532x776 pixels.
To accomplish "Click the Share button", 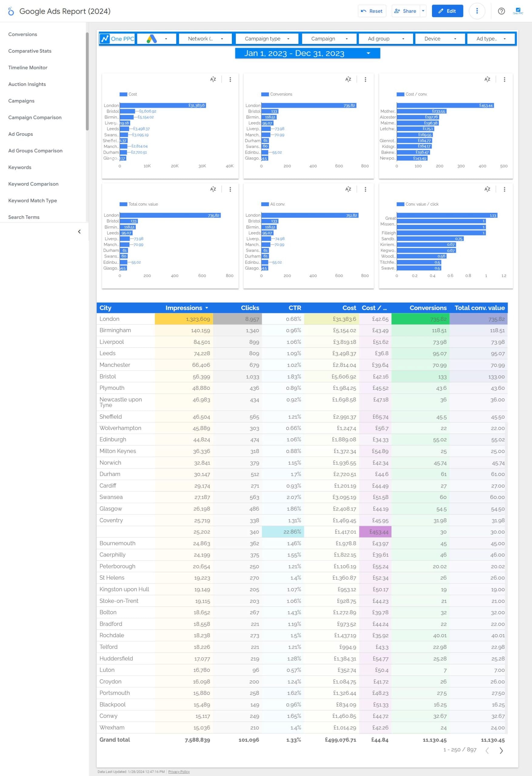I will [x=405, y=11].
